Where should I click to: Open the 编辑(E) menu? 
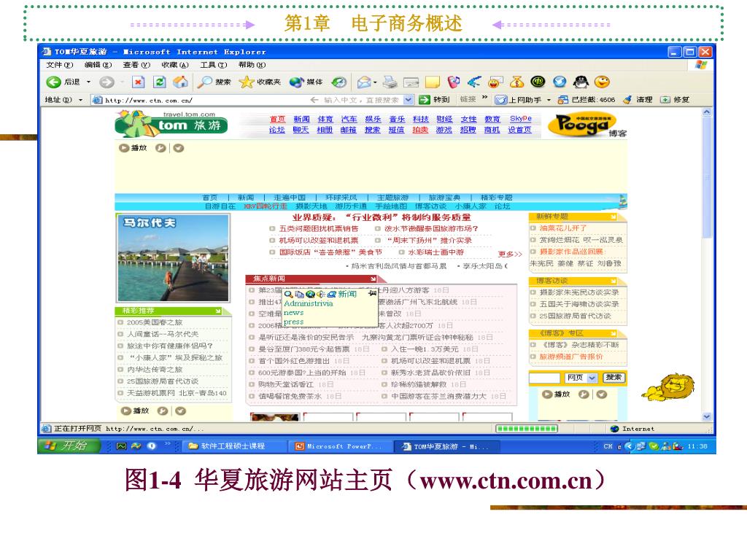pos(98,65)
